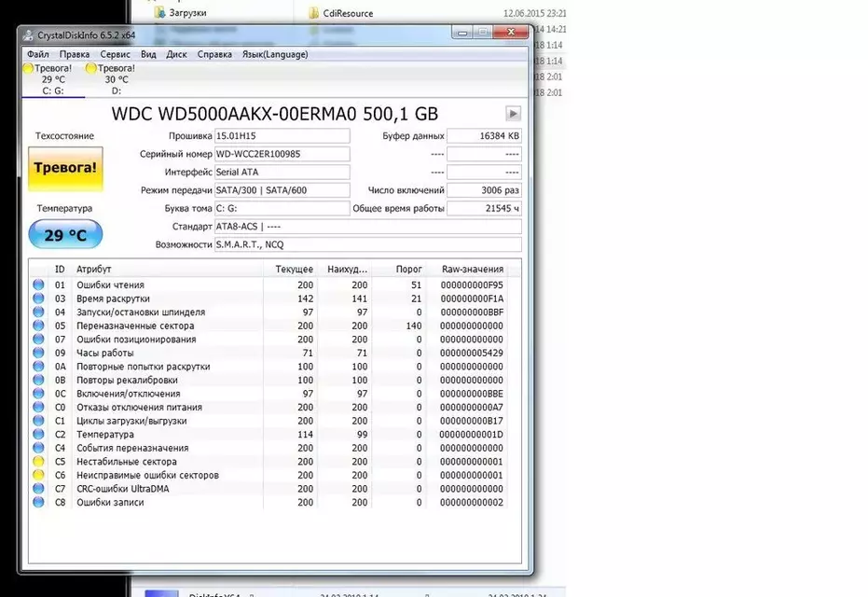Click the Общее время работы field 21545 ч
The image size is (868, 597).
point(485,209)
